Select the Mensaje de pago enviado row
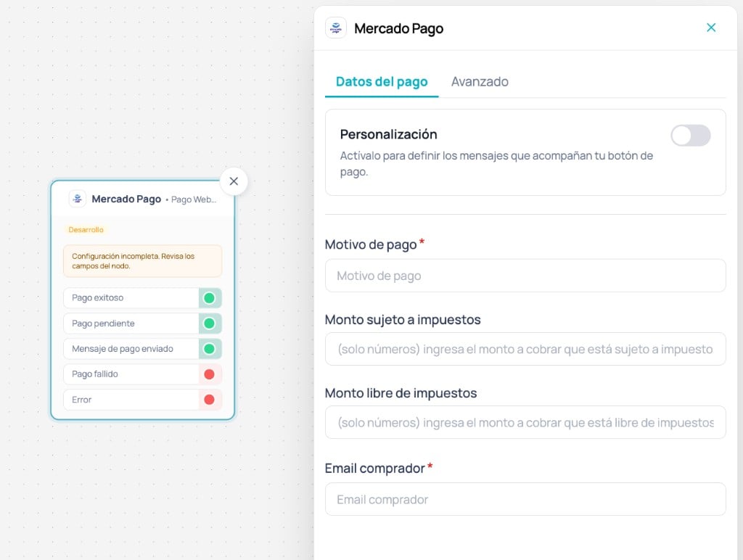This screenshot has width=743, height=560. click(x=142, y=349)
